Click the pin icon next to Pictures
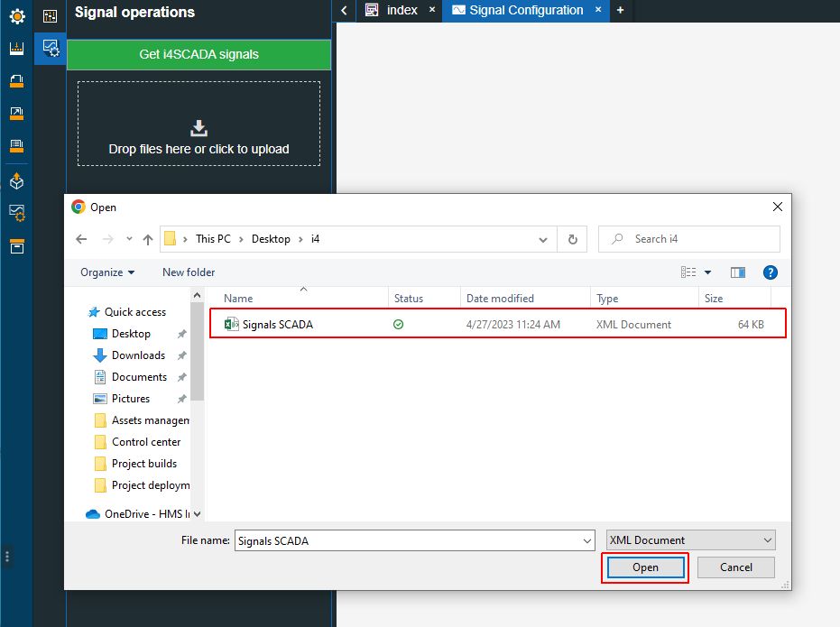This screenshot has height=627, width=840. click(182, 399)
